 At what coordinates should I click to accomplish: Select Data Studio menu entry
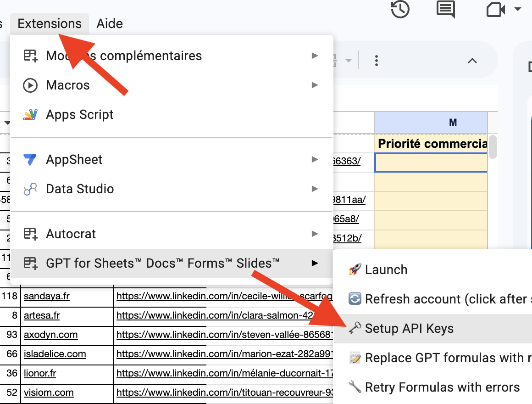tap(172, 189)
